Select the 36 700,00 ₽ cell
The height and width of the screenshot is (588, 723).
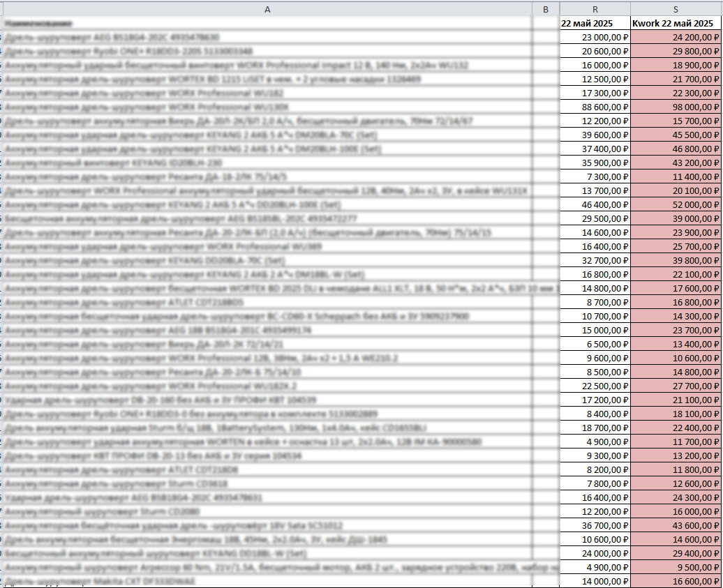pos(595,525)
